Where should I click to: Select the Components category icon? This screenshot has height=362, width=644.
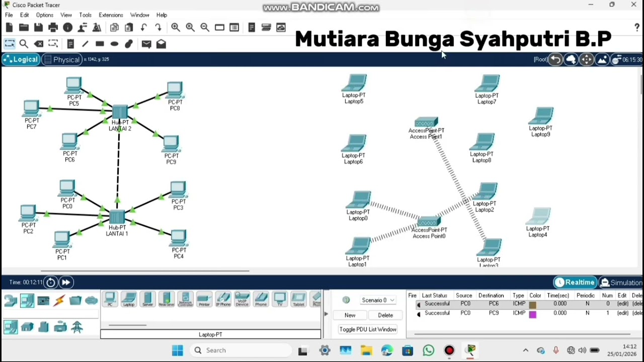[x=43, y=301]
